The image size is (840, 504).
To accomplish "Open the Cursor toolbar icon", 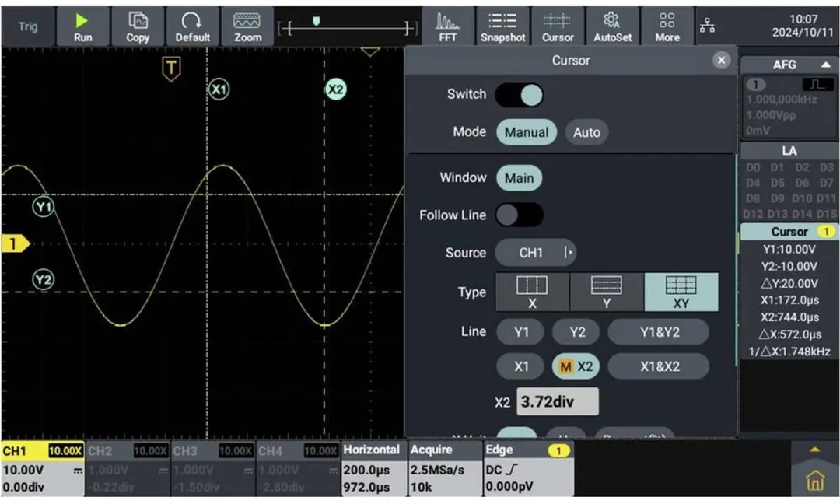I will 558,26.
